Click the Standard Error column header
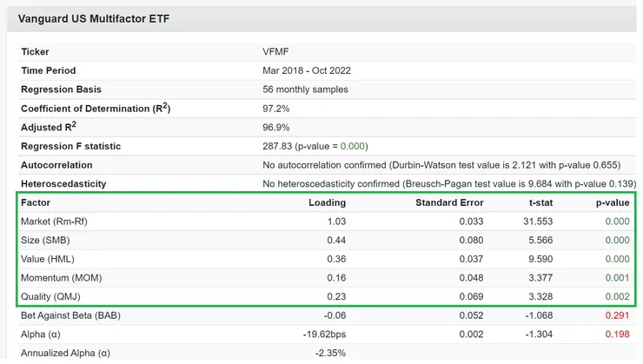The image size is (643, 364). [x=448, y=202]
